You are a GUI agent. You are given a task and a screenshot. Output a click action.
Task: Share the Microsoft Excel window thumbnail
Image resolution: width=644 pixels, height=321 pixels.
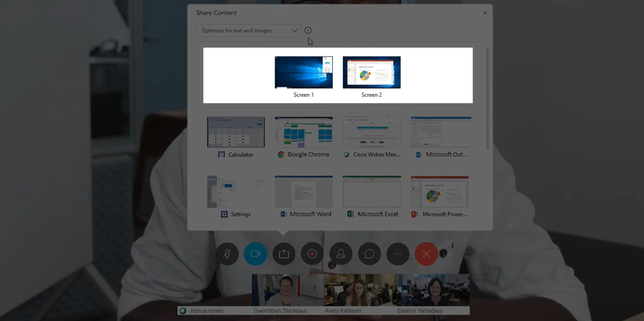[x=372, y=192]
